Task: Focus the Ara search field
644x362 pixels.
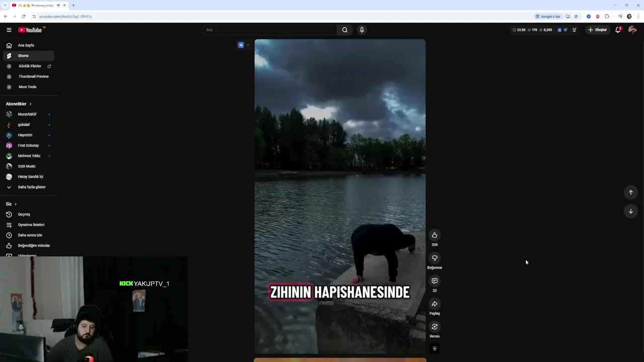Action: [x=270, y=30]
